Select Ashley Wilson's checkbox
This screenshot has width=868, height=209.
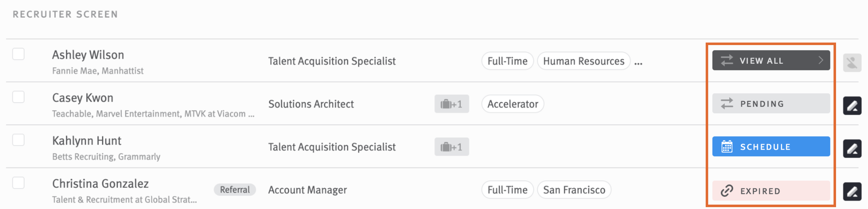tap(18, 53)
